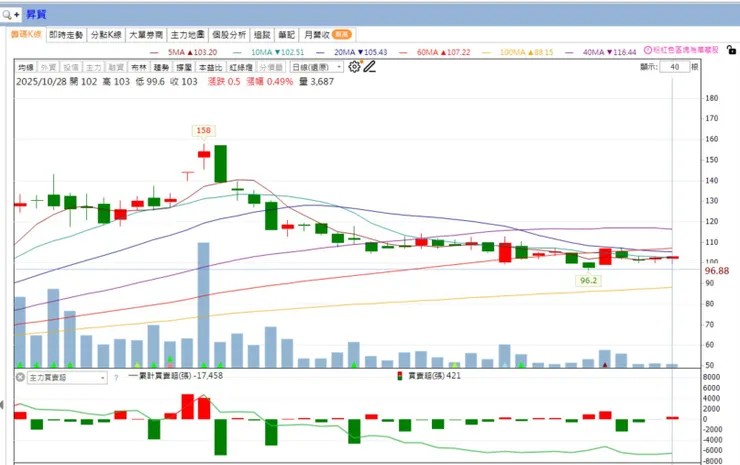Click the 粉紅色區塊 pink note link

click(686, 50)
